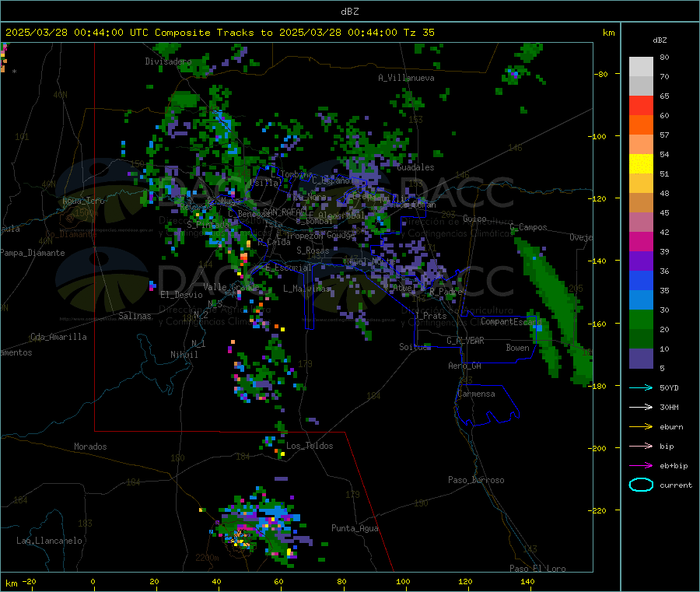700x592 pixels.
Task: Click the Bowen map label
Action: (x=517, y=348)
